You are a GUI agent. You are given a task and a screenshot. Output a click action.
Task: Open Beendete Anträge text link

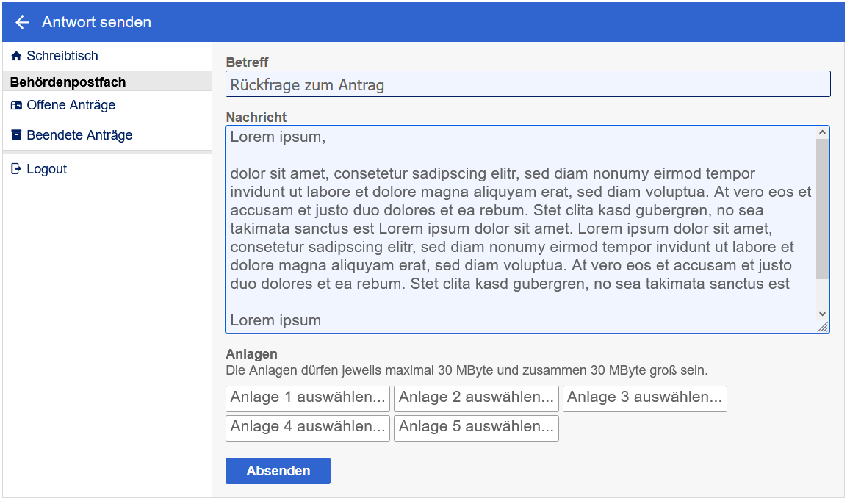[x=79, y=135]
